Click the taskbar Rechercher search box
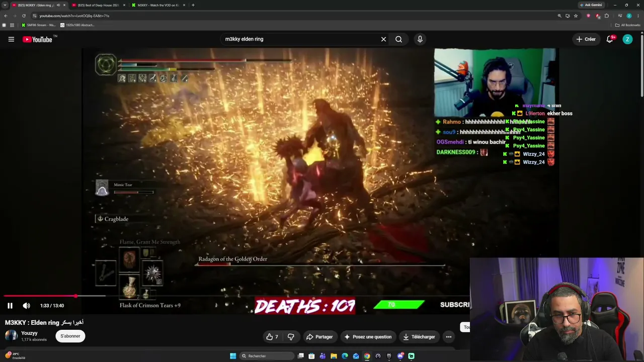 [x=266, y=356]
